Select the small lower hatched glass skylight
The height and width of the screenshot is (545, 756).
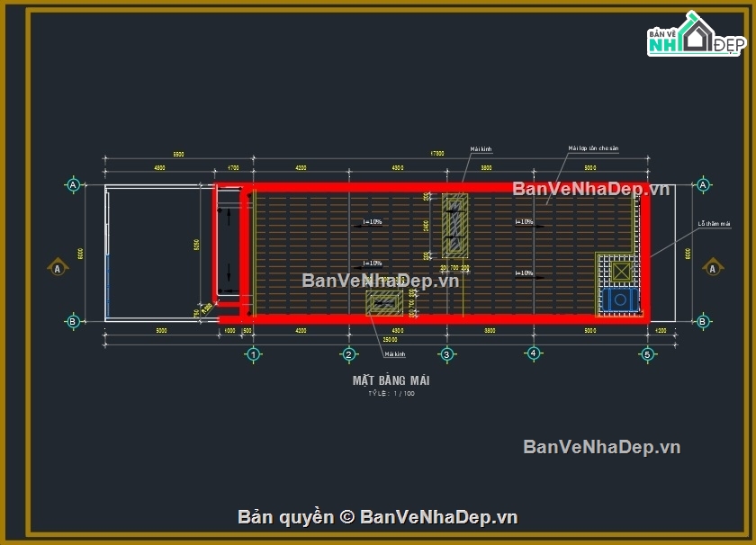click(384, 303)
